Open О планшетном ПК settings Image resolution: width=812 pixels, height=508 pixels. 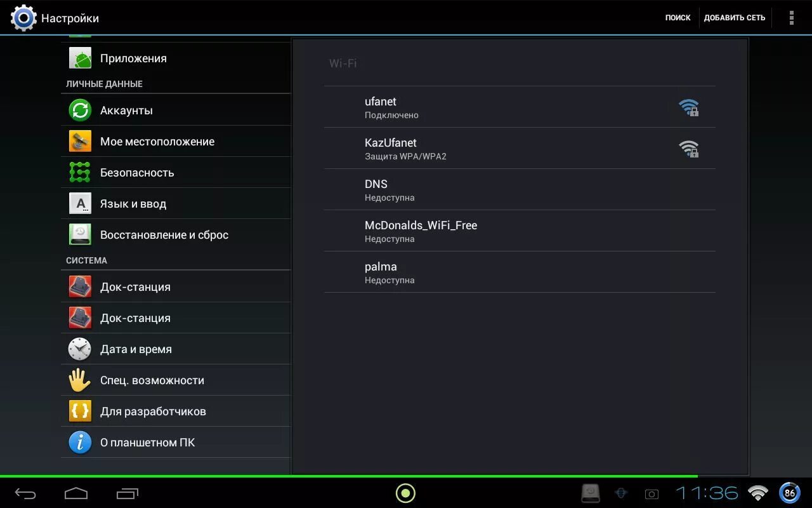pyautogui.click(x=176, y=443)
